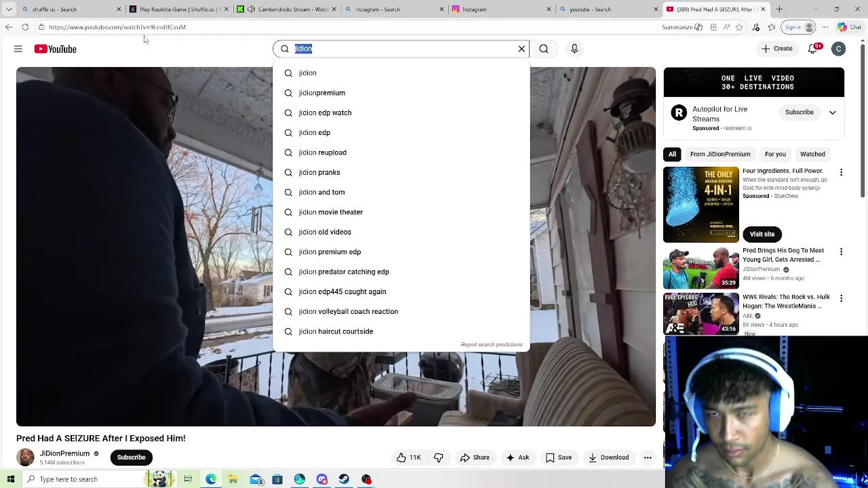Image resolution: width=868 pixels, height=488 pixels.
Task: Open the YouTube notifications bell
Action: pos(813,49)
